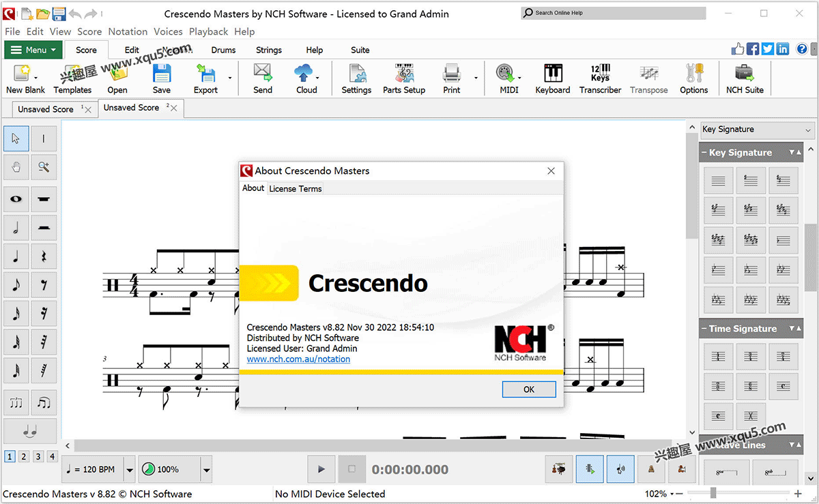This screenshot has width=819, height=504.
Task: Open the Templates chooser
Action: 72,78
